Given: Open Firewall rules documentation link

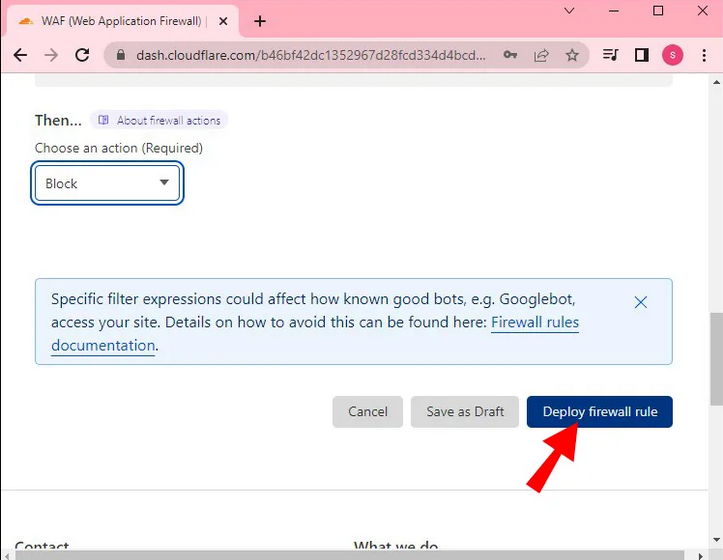Looking at the screenshot, I should coord(535,323).
